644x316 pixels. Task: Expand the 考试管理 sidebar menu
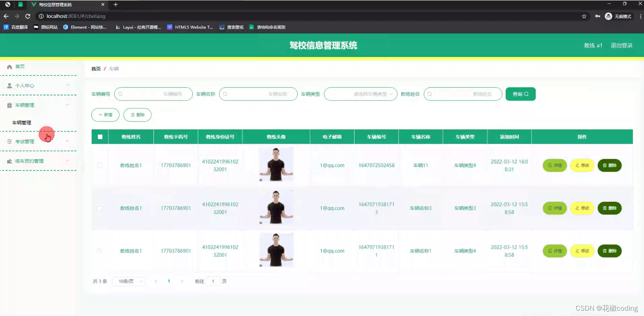tap(38, 142)
